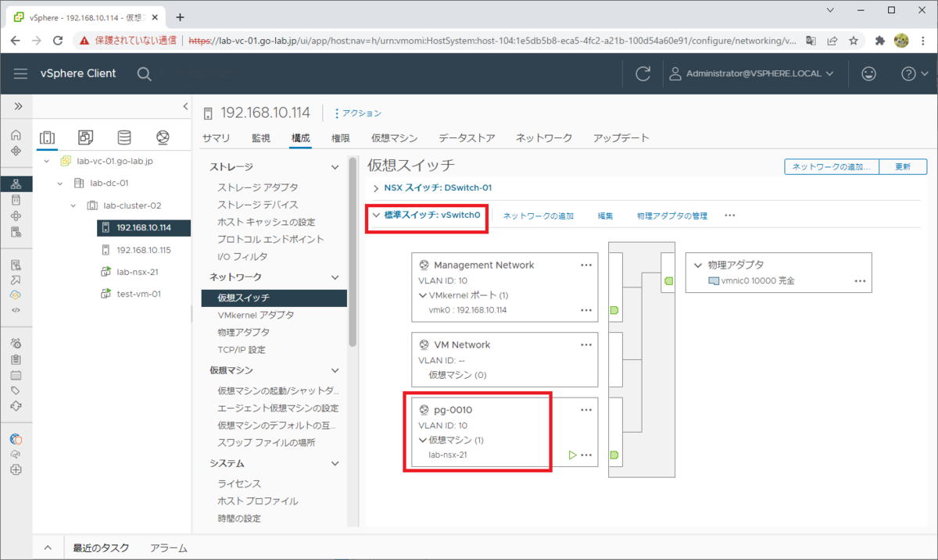The width and height of the screenshot is (938, 560).
Task: Open vmnic0 10000 完全 ellipsis menu
Action: point(860,281)
